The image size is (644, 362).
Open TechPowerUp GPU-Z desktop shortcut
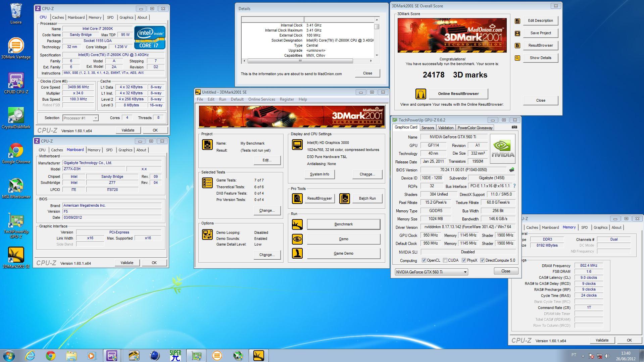coord(16,225)
